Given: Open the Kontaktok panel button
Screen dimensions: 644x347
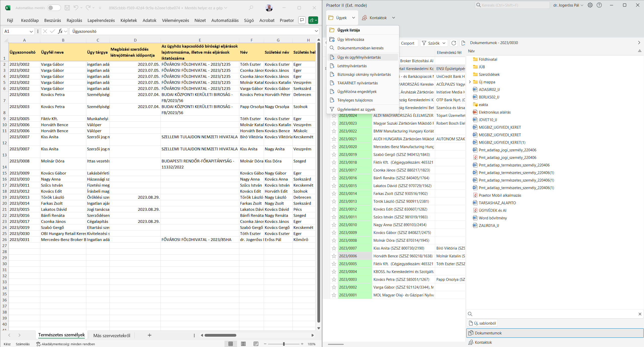Looking at the screenshot, I should point(483,342).
